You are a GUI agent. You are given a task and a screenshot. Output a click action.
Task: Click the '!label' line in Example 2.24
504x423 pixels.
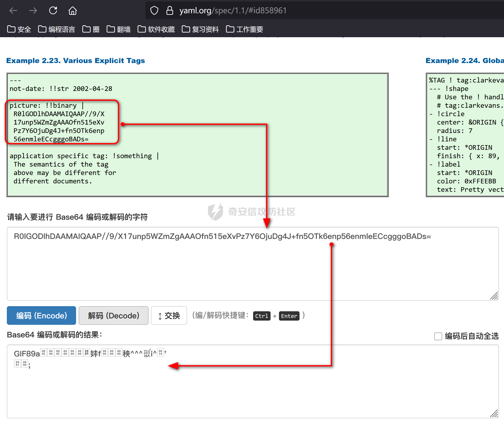pyautogui.click(x=445, y=164)
